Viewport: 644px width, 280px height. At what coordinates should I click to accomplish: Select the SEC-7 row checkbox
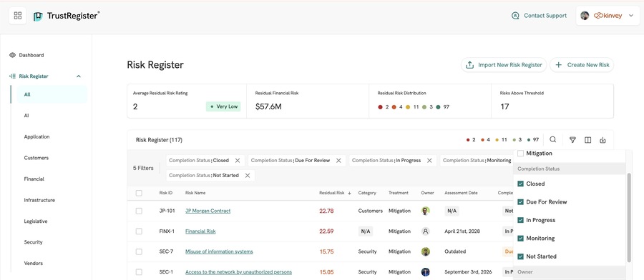(139, 251)
